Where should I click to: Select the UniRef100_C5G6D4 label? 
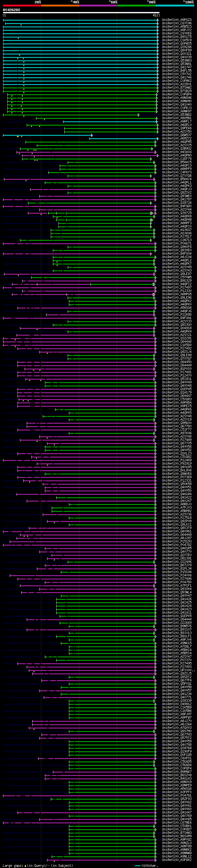176,765
